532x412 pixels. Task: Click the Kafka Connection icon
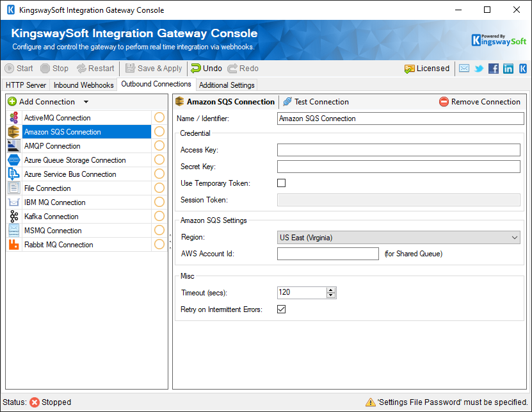coord(13,216)
